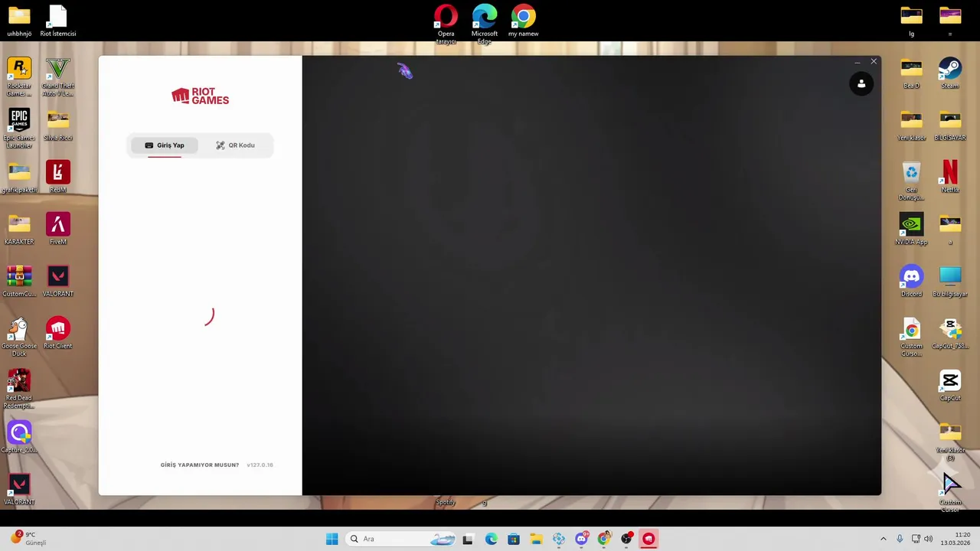
Task: Open the Opera browser desktop shortcut
Action: (x=446, y=23)
